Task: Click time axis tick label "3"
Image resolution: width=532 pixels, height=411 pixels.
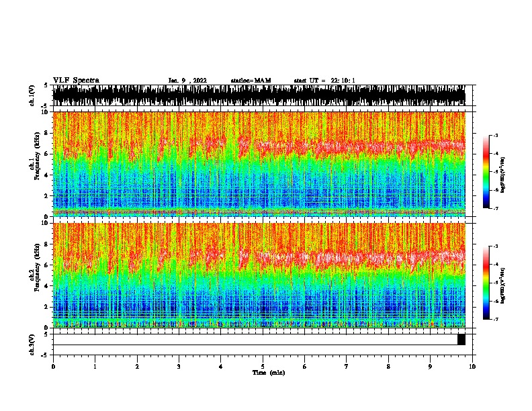Action: click(179, 367)
